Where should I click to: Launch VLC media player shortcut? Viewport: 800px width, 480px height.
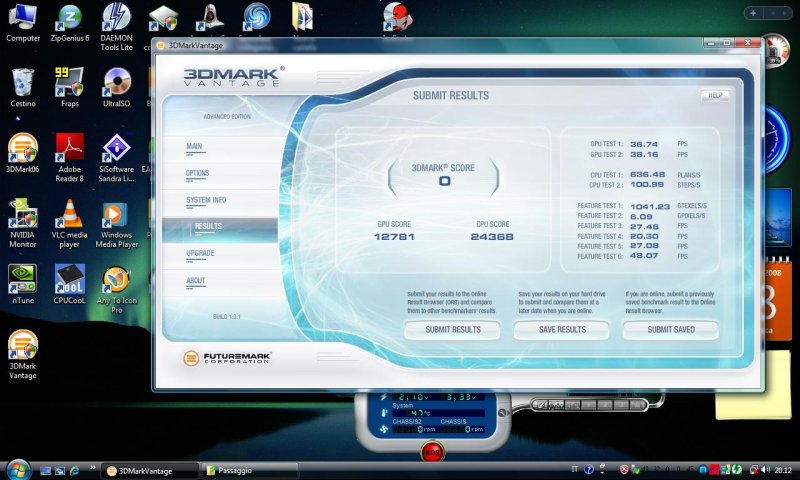point(69,223)
